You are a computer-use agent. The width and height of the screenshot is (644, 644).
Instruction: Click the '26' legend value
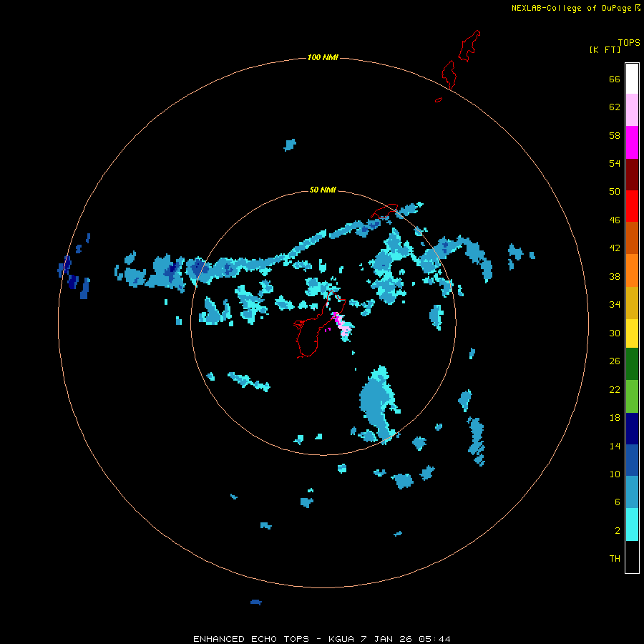pos(615,361)
